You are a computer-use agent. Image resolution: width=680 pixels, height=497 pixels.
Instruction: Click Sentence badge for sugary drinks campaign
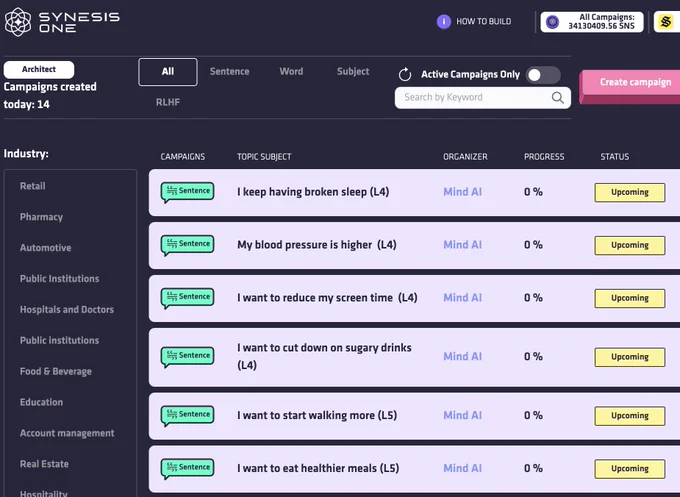coord(187,356)
